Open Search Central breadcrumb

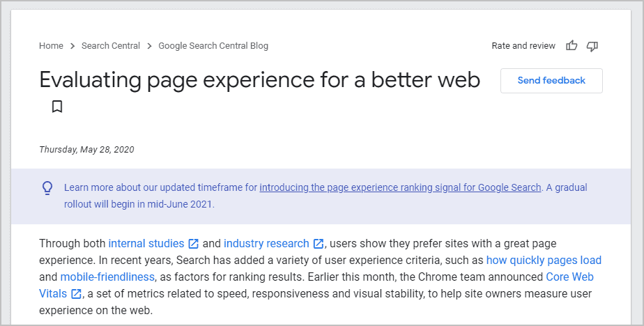click(x=111, y=45)
